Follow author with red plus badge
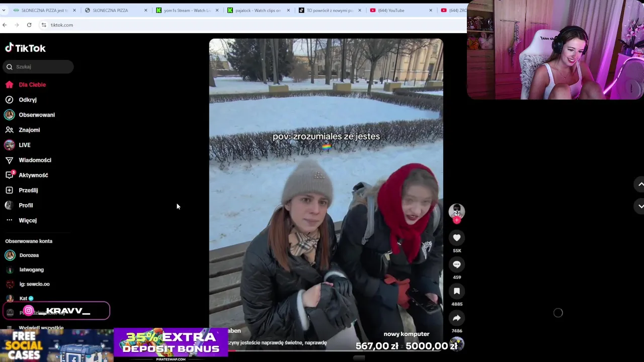This screenshot has height=362, width=644. click(457, 220)
